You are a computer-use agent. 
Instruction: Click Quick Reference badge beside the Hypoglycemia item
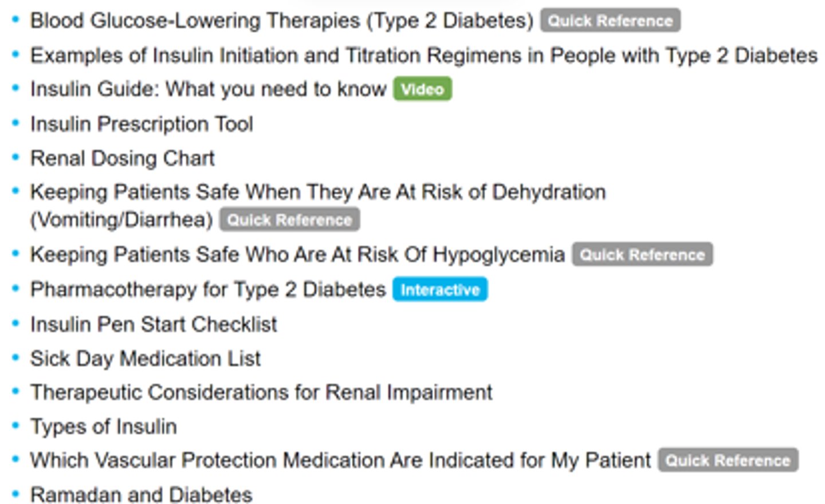pyautogui.click(x=642, y=255)
